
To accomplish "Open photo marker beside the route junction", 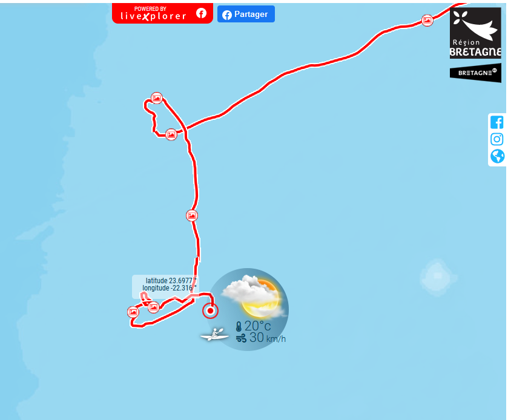I will tap(171, 134).
